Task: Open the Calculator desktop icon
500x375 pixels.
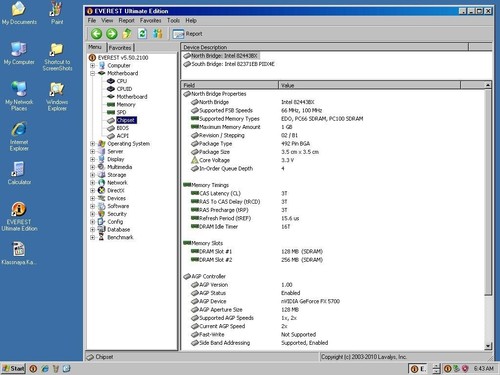Action: point(19,173)
